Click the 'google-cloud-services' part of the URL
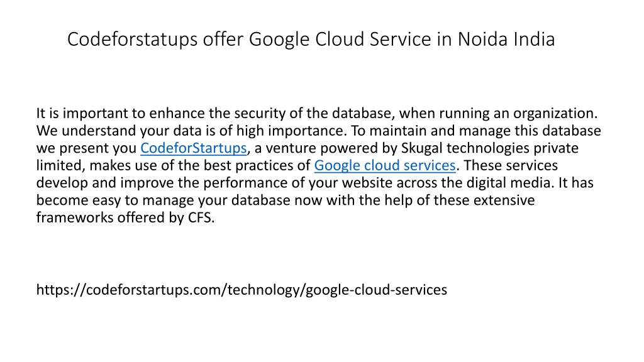Screen dimensions: 644x362 [377, 290]
